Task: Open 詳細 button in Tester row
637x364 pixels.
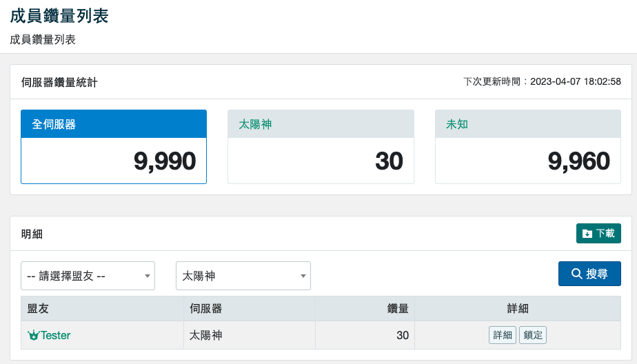Action: (502, 336)
